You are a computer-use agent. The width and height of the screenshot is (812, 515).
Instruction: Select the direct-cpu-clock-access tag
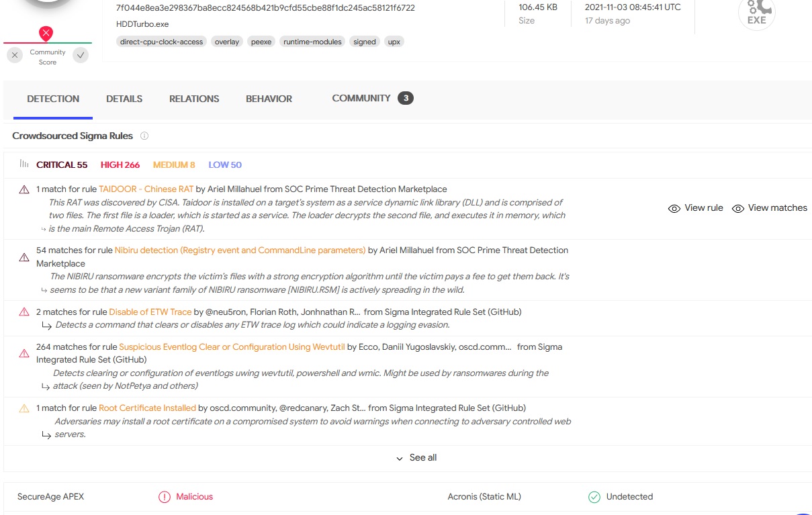[161, 42]
